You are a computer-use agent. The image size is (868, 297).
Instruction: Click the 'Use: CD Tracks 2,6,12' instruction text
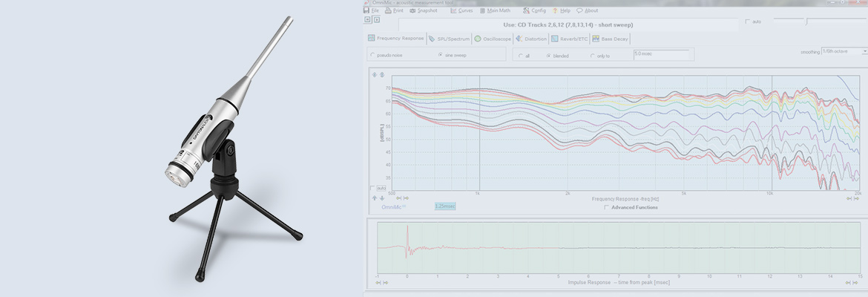click(x=568, y=25)
